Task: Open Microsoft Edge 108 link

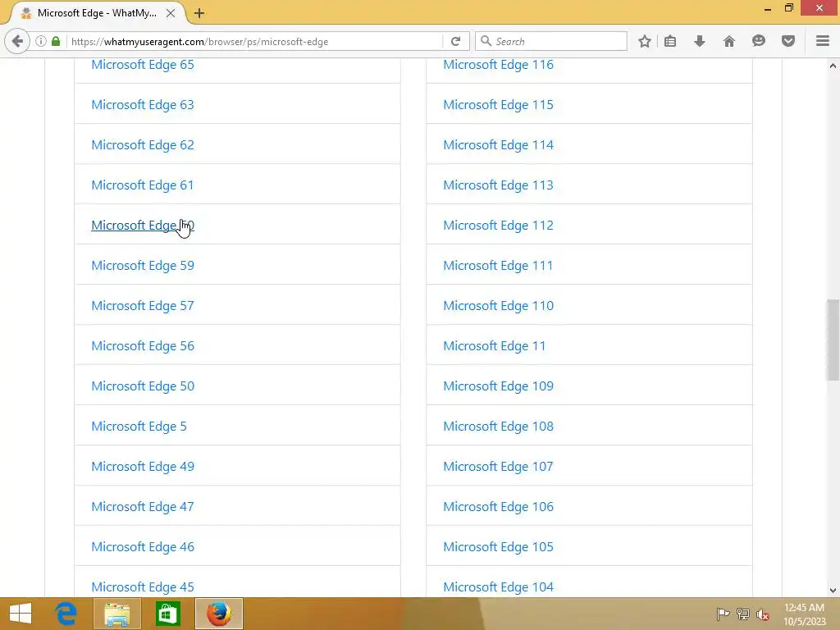Action: [x=498, y=427]
